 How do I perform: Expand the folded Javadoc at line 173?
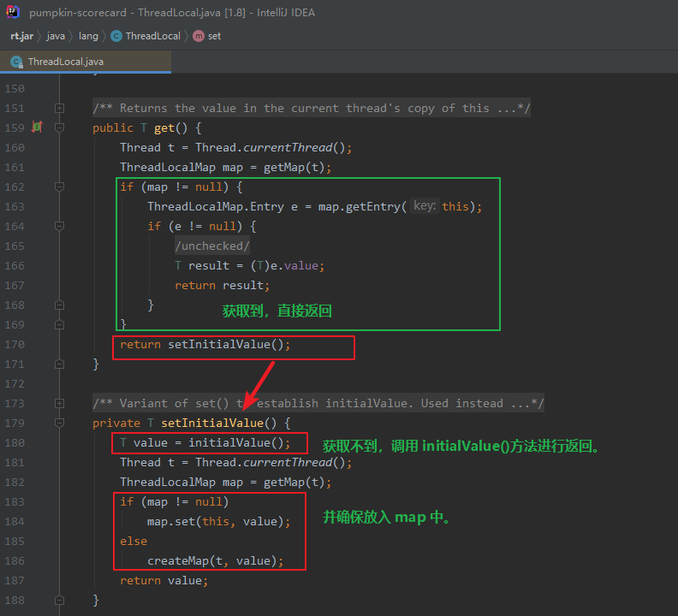click(x=60, y=403)
